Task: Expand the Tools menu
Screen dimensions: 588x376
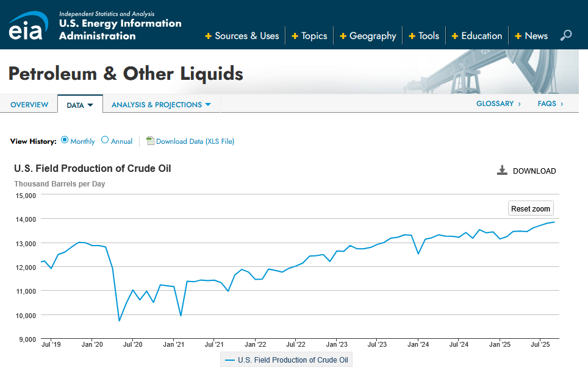Action: tap(424, 36)
